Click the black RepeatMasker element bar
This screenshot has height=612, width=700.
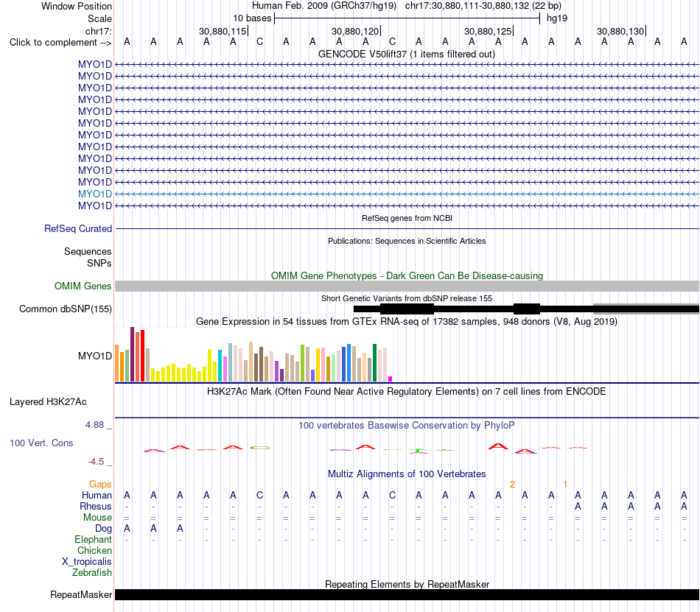pyautogui.click(x=407, y=594)
